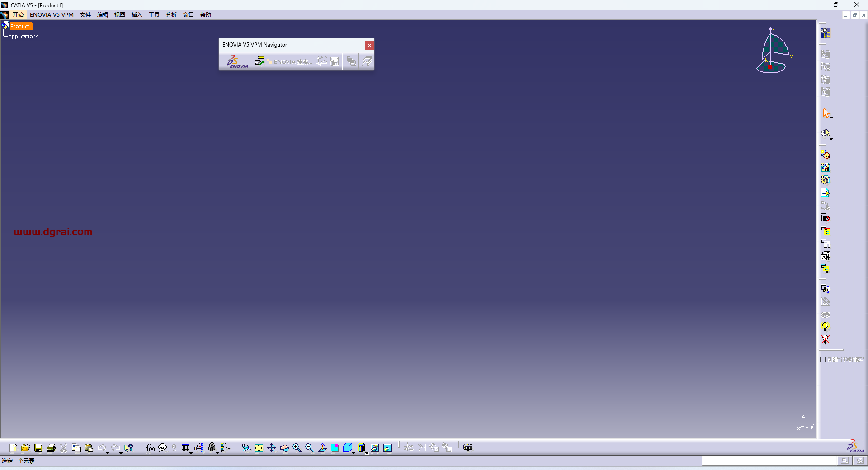868x470 pixels.
Task: Open the 插入 (Insert) menu
Action: (137, 15)
